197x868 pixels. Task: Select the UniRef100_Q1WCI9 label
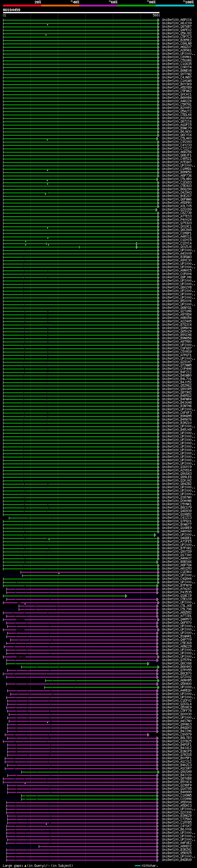coord(177,595)
